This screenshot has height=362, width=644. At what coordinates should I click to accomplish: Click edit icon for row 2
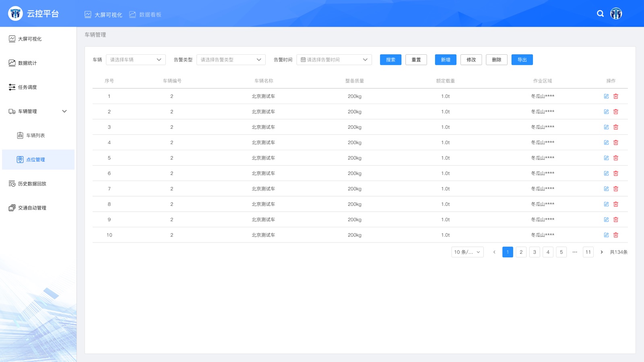click(x=606, y=112)
